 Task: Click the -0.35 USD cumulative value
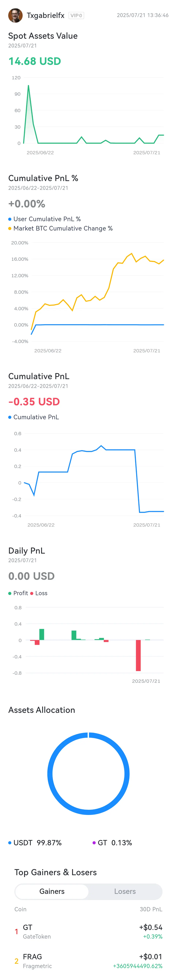tap(34, 401)
